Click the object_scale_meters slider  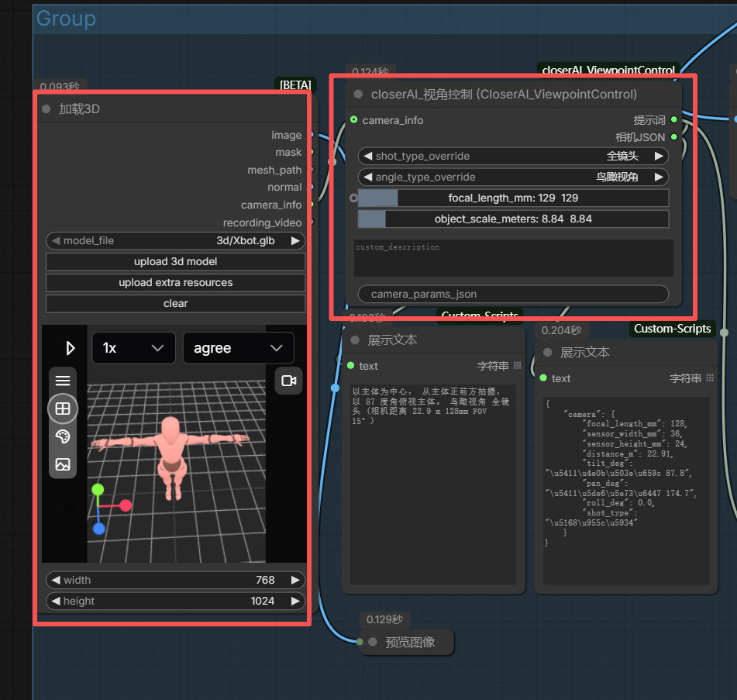pyautogui.click(x=513, y=219)
